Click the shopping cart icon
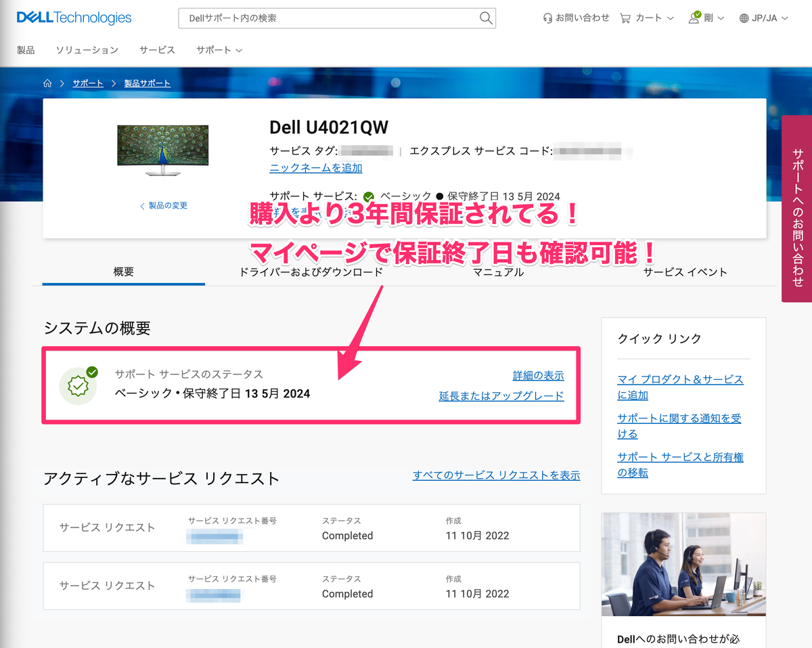Image resolution: width=812 pixels, height=648 pixels. (627, 18)
